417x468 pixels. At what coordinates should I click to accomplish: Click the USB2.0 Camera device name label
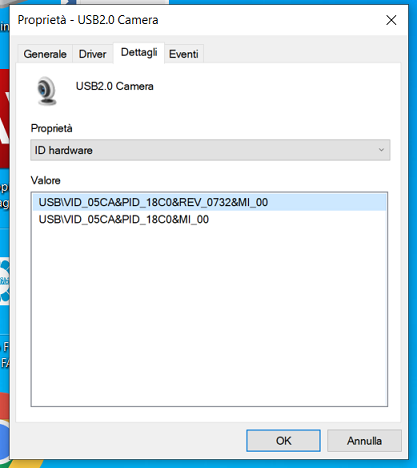point(115,86)
